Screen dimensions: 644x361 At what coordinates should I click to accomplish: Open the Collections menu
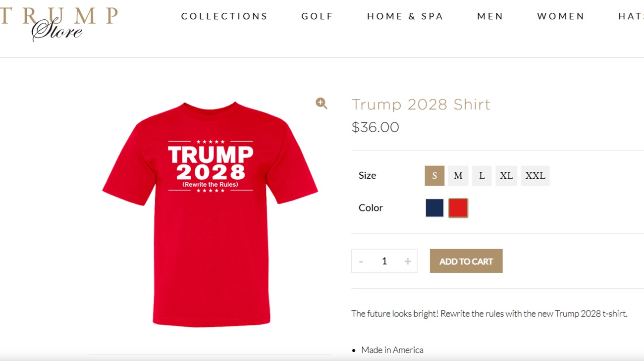point(224,16)
